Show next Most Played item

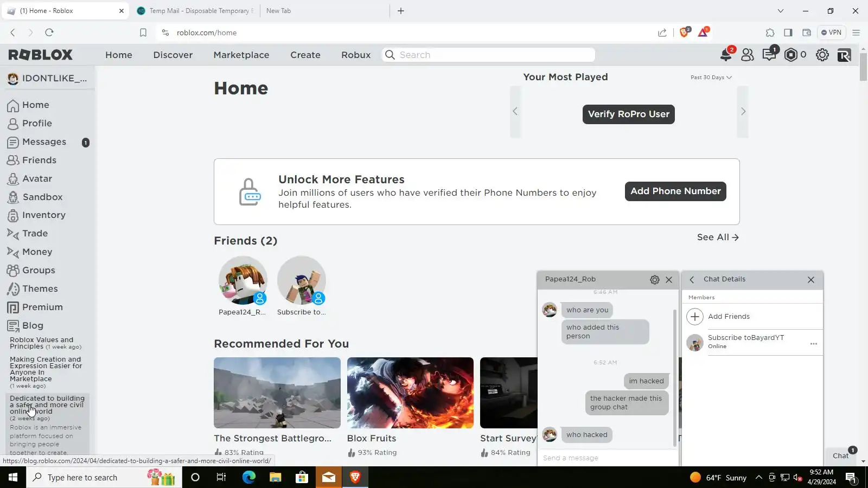[743, 112]
